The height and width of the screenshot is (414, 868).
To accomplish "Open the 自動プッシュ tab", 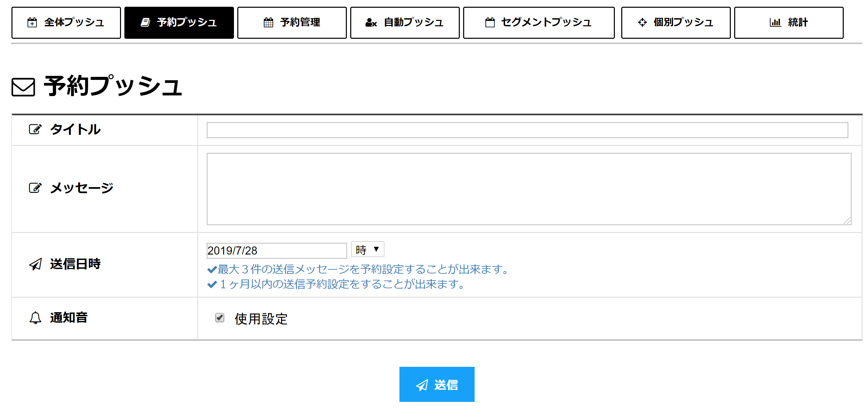I will coord(405,23).
